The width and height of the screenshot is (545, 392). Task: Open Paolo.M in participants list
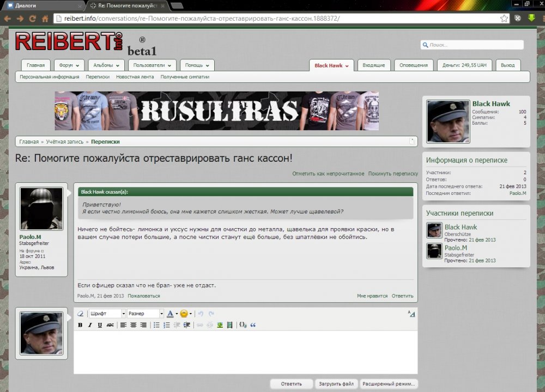(x=456, y=248)
